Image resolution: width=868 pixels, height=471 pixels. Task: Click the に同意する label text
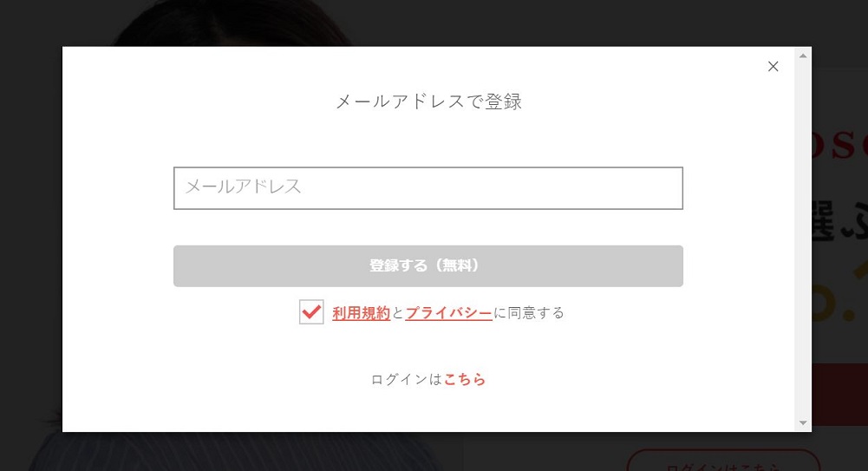529,313
